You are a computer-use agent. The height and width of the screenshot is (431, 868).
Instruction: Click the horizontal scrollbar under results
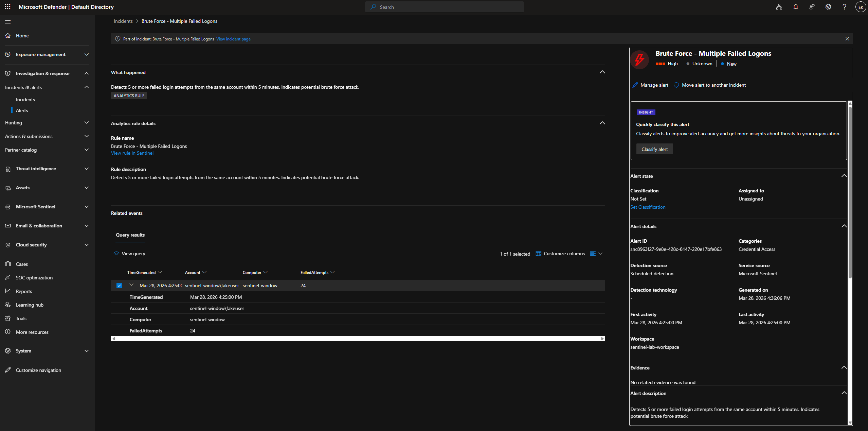(358, 339)
